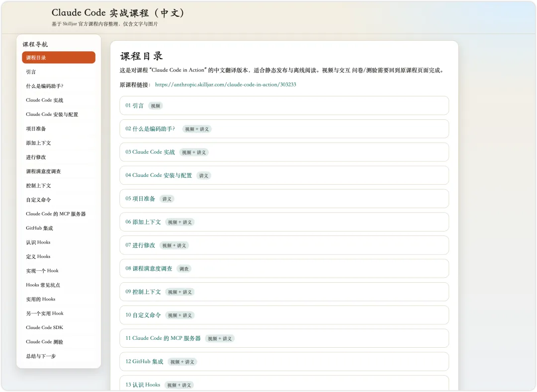The width and height of the screenshot is (537, 392).
Task: Open the original course skilljar link
Action: tap(225, 84)
